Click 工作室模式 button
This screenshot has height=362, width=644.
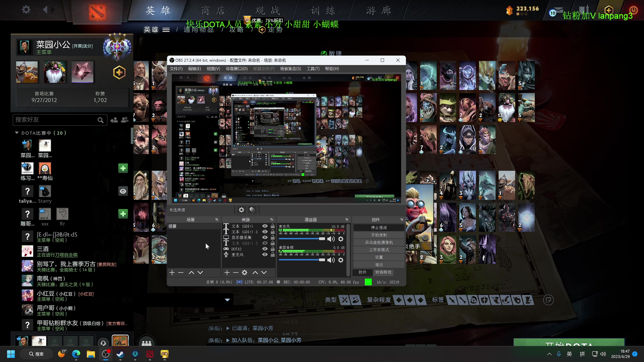(x=379, y=250)
